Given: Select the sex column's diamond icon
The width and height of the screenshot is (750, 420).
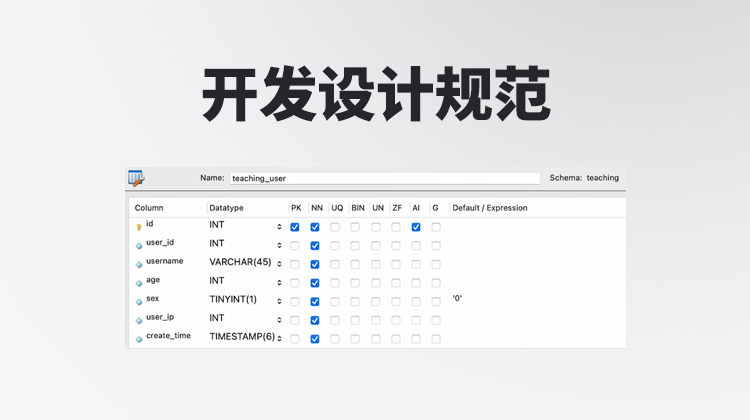Looking at the screenshot, I should tap(139, 301).
